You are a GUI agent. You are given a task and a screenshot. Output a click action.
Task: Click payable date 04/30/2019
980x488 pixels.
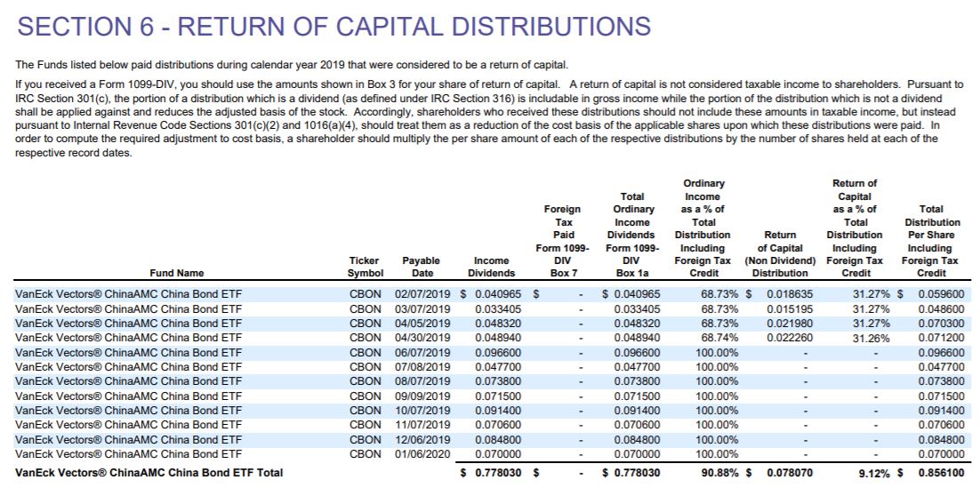tap(422, 338)
